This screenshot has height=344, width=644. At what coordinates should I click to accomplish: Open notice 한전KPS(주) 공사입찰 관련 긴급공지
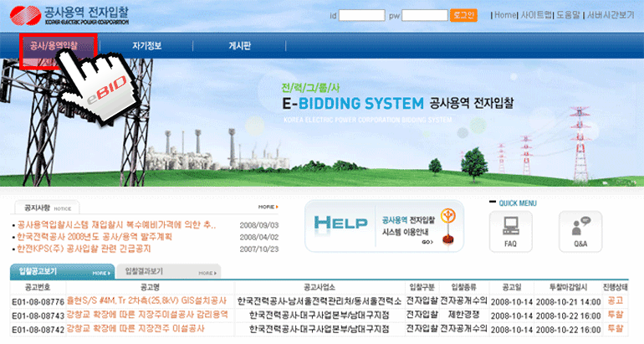point(84,249)
